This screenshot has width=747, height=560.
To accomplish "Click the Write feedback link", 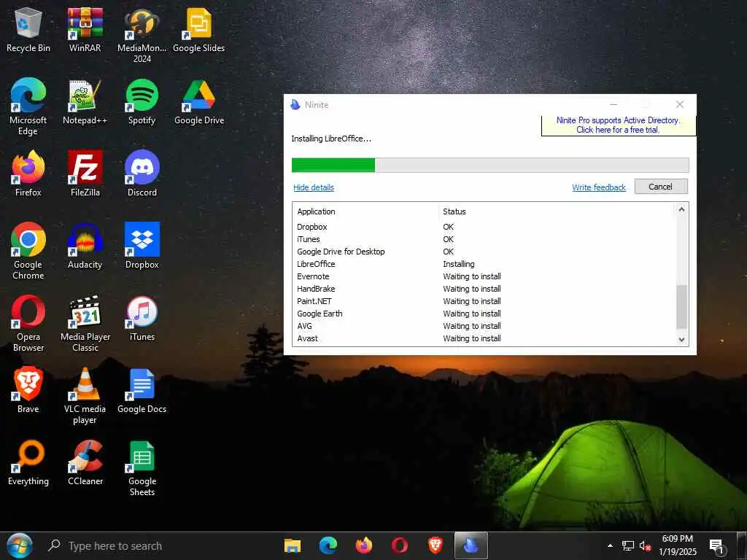I will pos(599,187).
